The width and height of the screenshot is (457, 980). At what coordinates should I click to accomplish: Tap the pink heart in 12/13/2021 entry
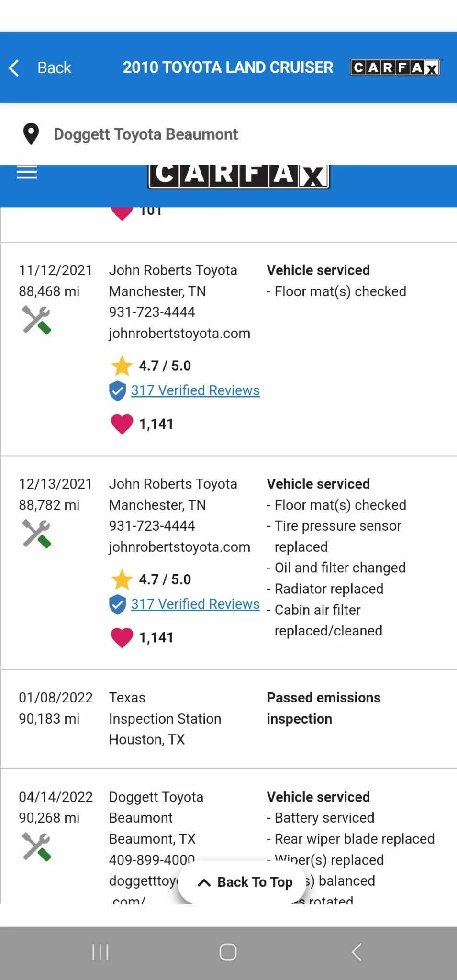point(122,637)
